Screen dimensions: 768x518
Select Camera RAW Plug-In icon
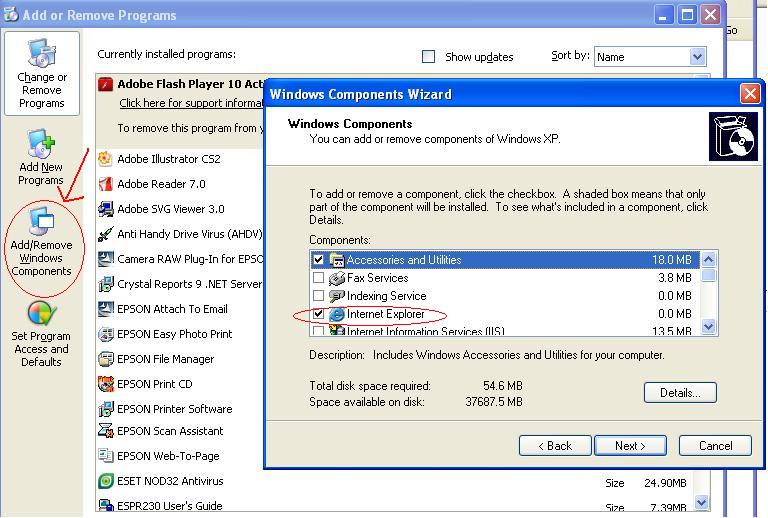105,259
